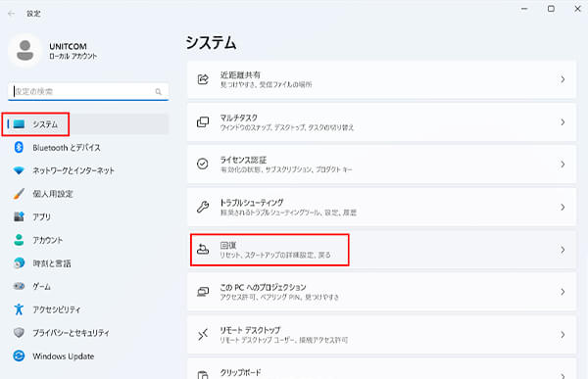Click the リモート デスクトップ arrows icon
588x379 pixels.
[203, 334]
